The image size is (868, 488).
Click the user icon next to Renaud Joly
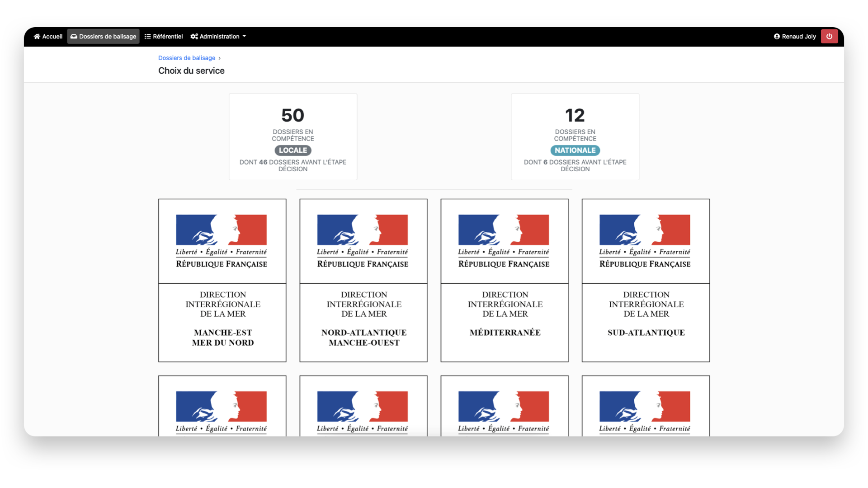point(776,36)
